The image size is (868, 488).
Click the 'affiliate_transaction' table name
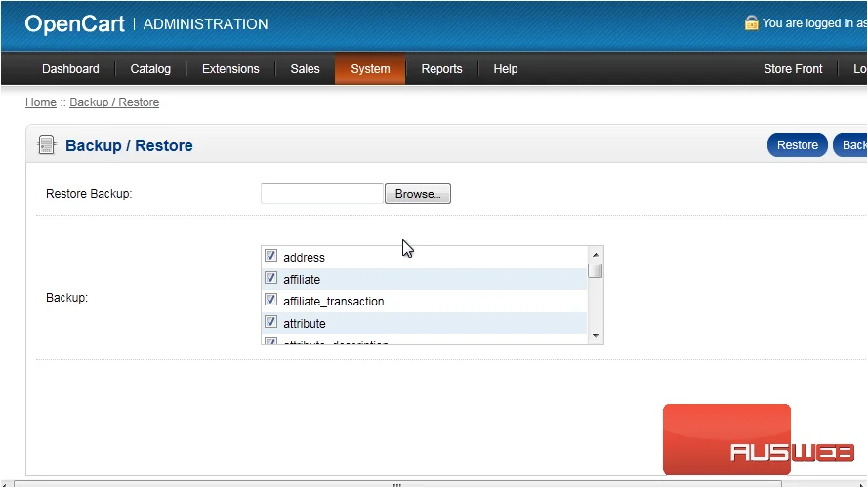pyautogui.click(x=333, y=301)
